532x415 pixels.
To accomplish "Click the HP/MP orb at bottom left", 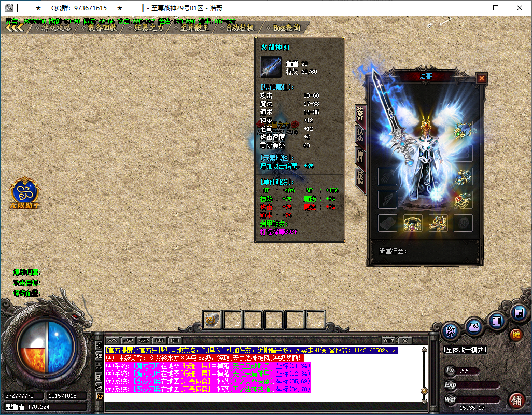I will point(45,348).
